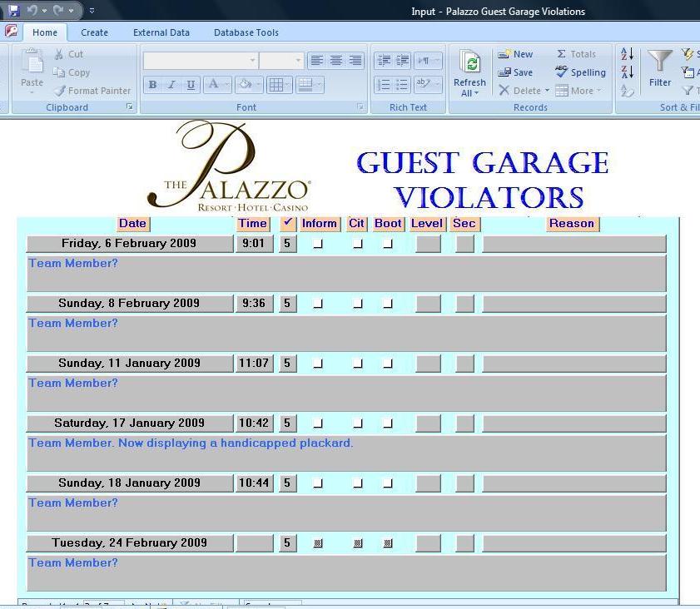Click the Redo arrow in the title bar
This screenshot has height=609, width=700.
pyautogui.click(x=59, y=10)
